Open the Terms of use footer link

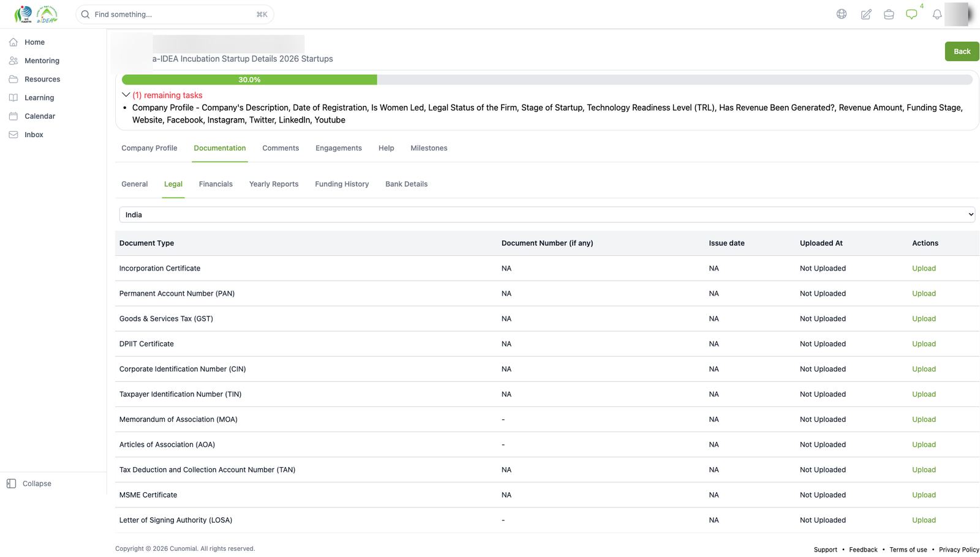pyautogui.click(x=908, y=550)
